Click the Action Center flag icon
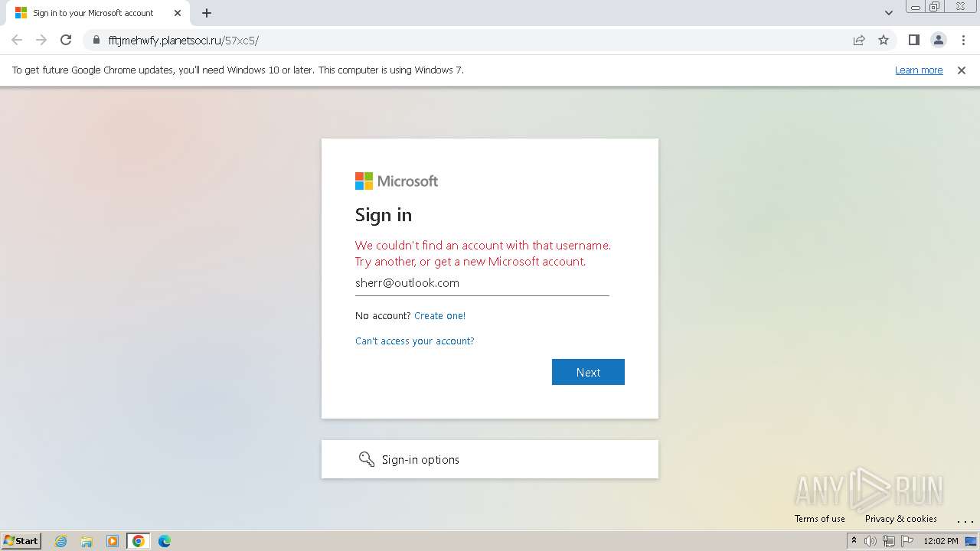Screen dimensions: 980x551 (907, 541)
